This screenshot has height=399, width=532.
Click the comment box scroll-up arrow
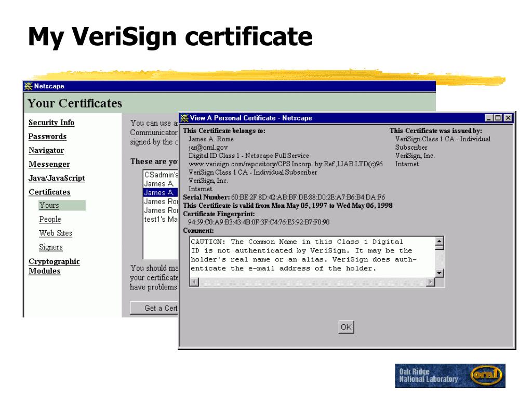pyautogui.click(x=440, y=241)
